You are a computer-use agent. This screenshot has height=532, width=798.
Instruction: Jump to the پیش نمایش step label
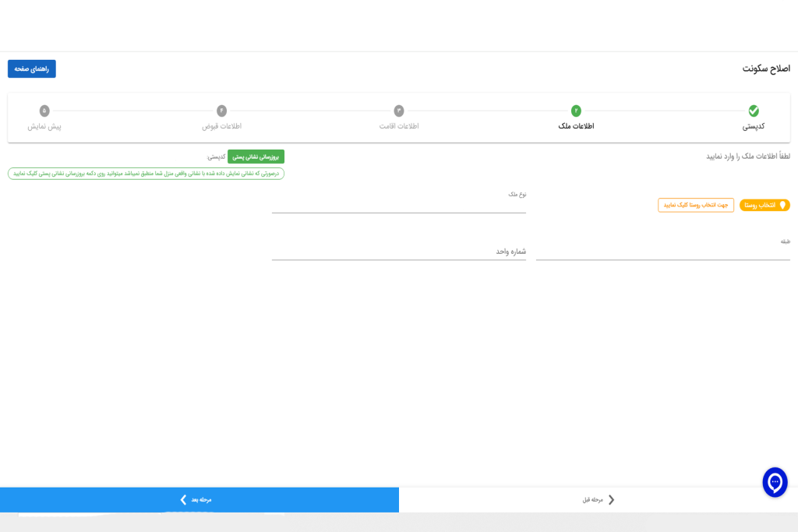(44, 126)
